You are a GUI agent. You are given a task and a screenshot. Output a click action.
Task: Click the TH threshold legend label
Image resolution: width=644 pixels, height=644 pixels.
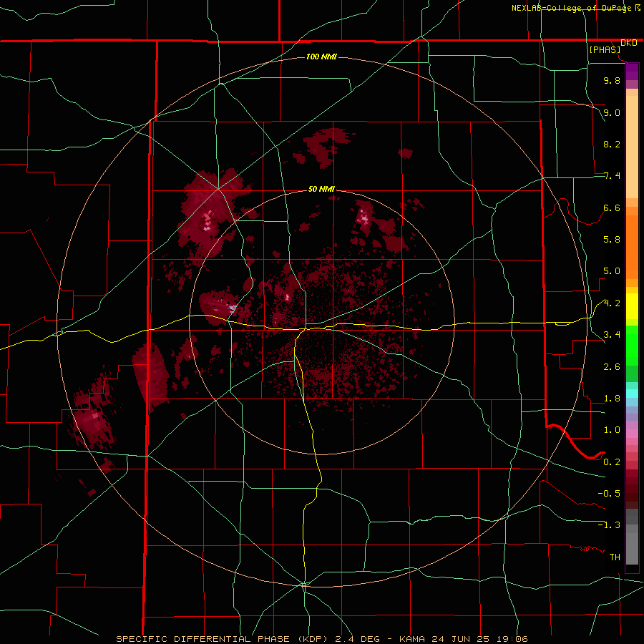[615, 557]
